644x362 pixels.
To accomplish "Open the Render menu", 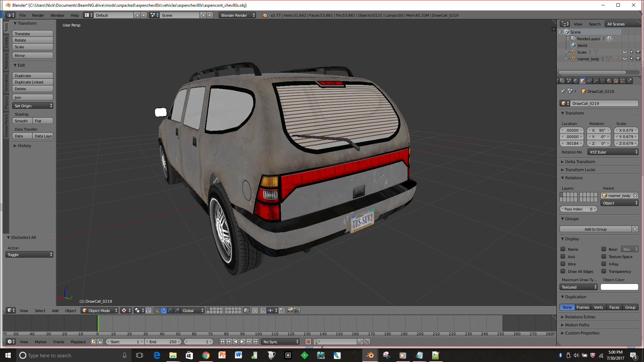I will 38,15.
